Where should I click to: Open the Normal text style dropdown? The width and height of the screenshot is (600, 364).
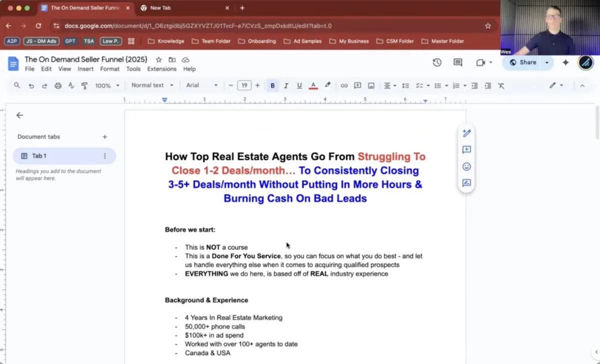(152, 85)
